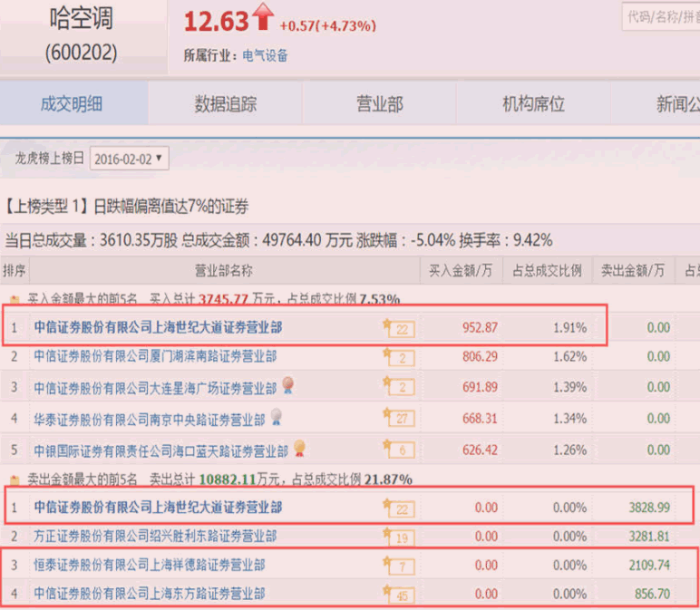Screen dimensions: 700x610
Task: Open 中信证券厦门湖滨南路证券营业部 link
Action: (x=155, y=356)
